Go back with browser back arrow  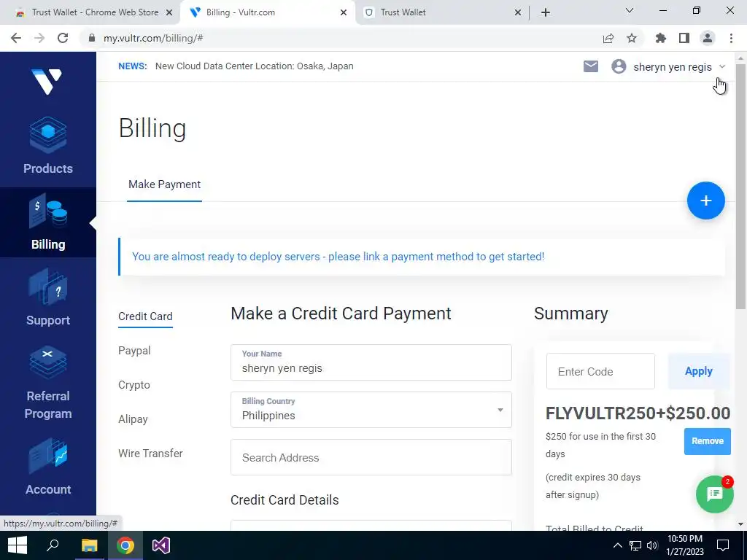[16, 38]
